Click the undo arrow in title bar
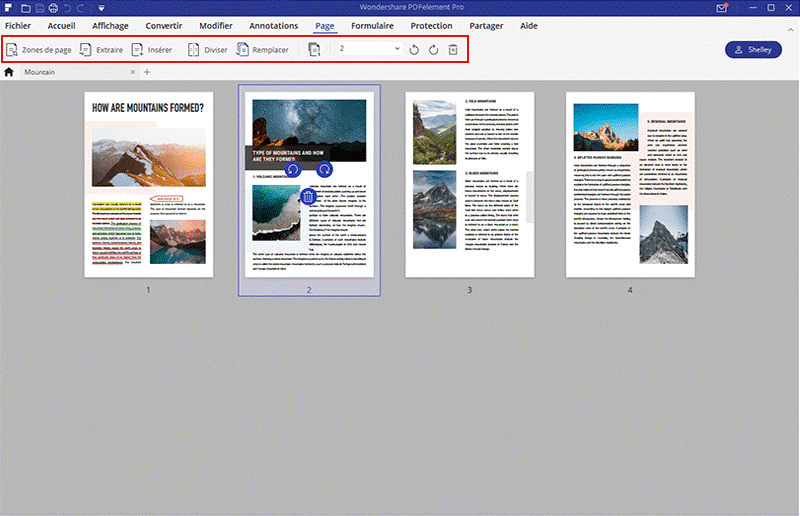 [x=67, y=8]
